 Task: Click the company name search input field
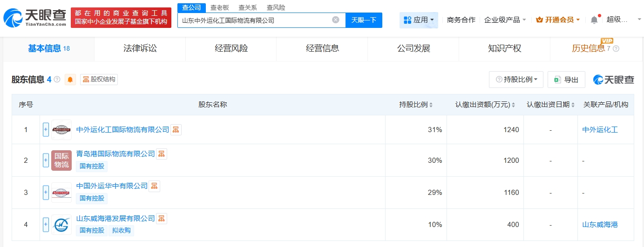tap(254, 20)
